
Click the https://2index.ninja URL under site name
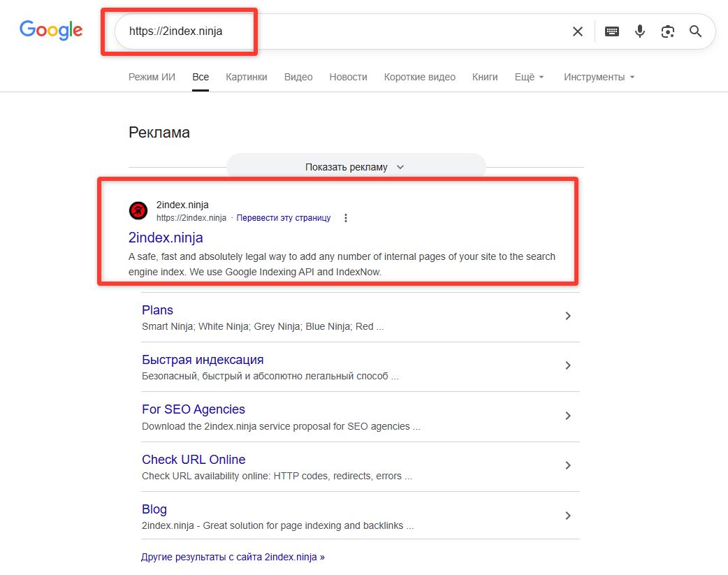[x=191, y=218]
